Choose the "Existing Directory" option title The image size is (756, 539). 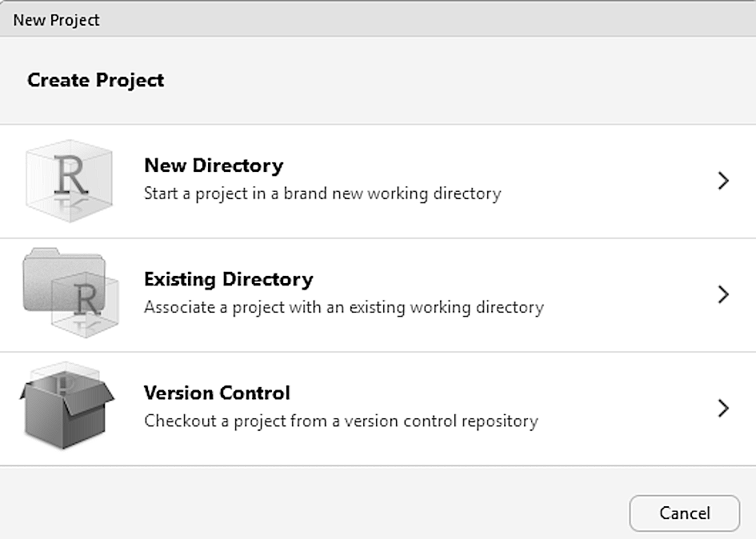click(228, 279)
